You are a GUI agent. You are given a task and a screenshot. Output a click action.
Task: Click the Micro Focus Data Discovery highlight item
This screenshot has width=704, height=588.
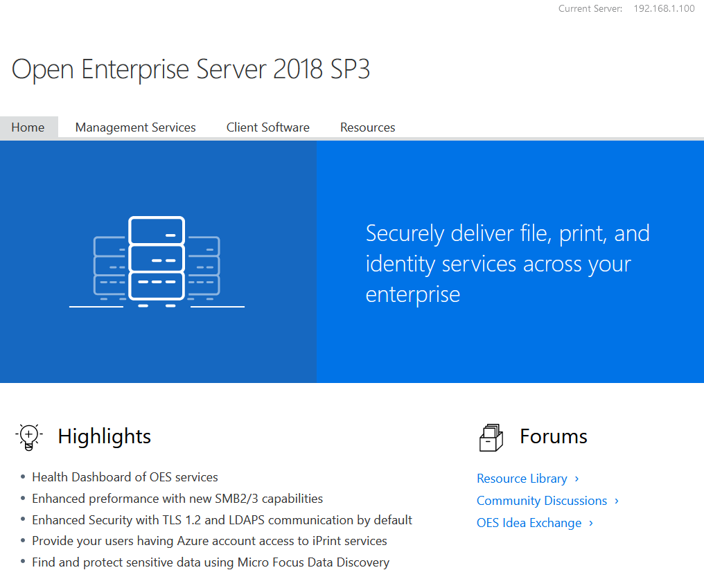(x=211, y=562)
